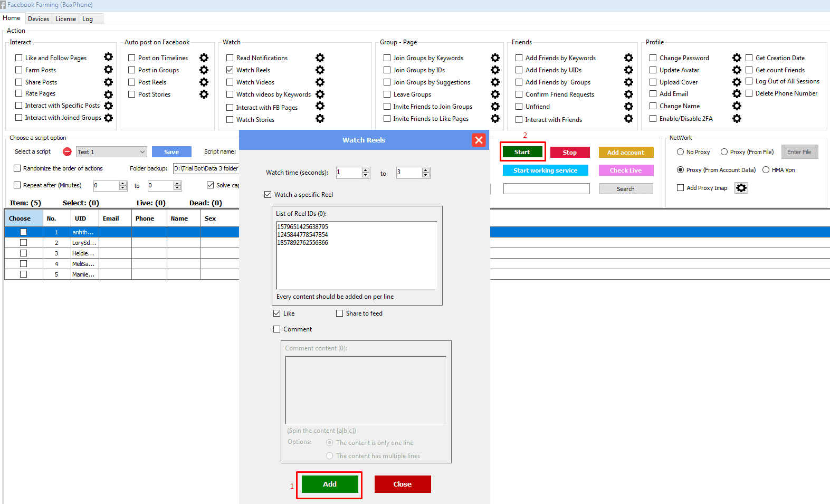The height and width of the screenshot is (504, 830).
Task: Open settings gear for Farm Posts
Action: click(108, 69)
